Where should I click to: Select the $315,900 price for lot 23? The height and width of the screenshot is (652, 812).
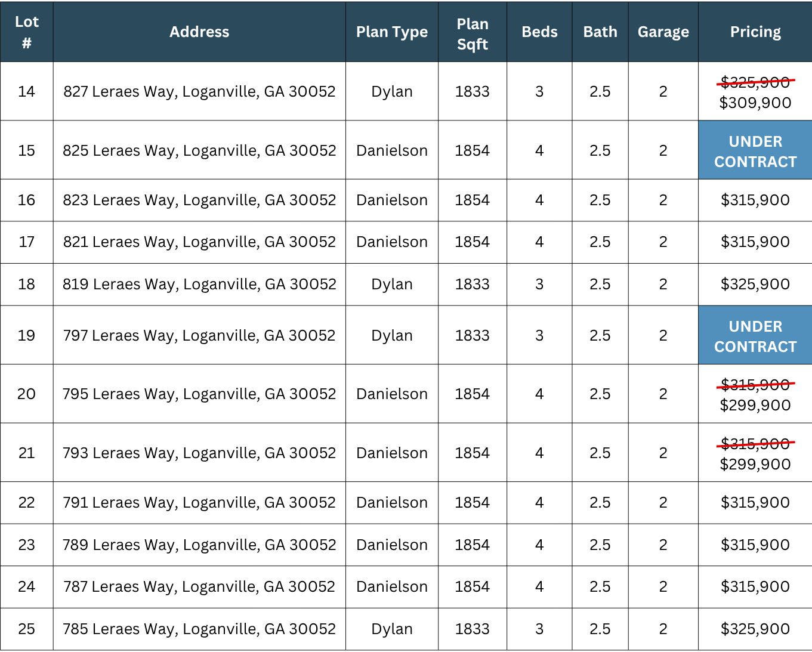(755, 545)
